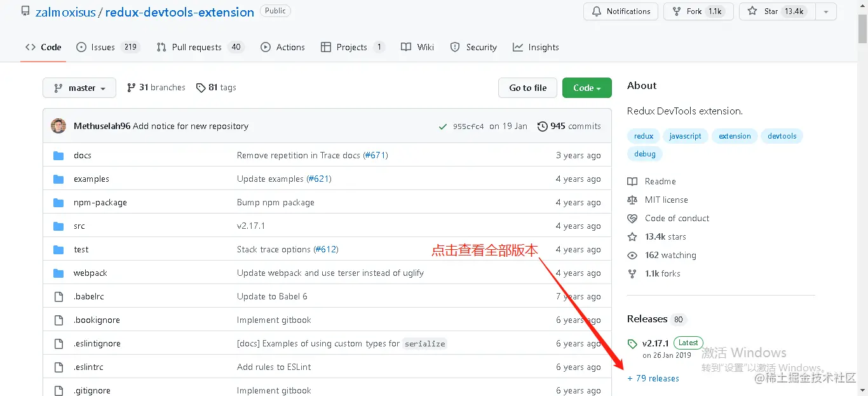Open the 'v2.17.1' commit message for src
The image size is (868, 396).
(x=251, y=226)
